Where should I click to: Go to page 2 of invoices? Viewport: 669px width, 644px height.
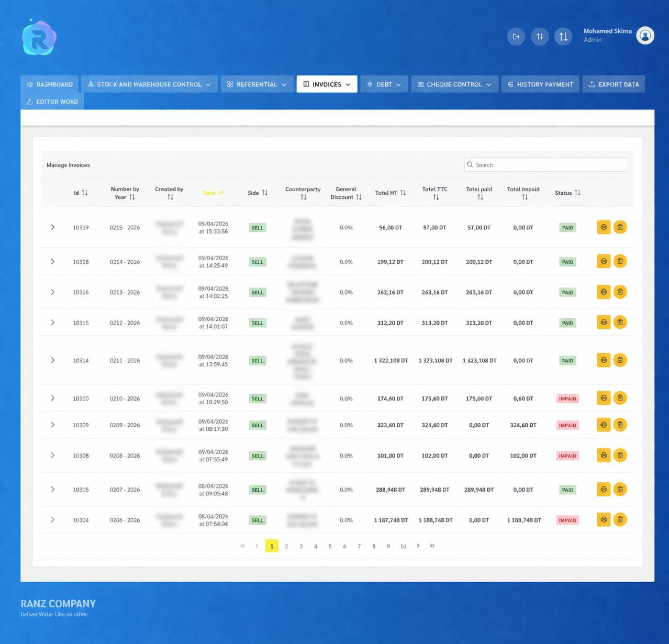click(x=286, y=546)
